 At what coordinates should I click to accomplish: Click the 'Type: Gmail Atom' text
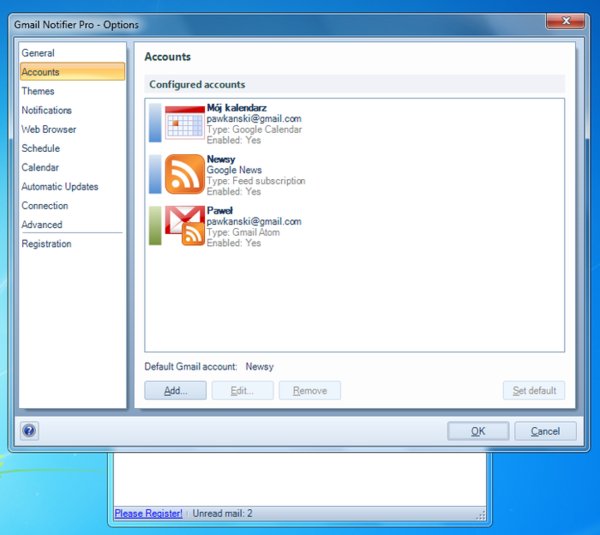pyautogui.click(x=243, y=232)
